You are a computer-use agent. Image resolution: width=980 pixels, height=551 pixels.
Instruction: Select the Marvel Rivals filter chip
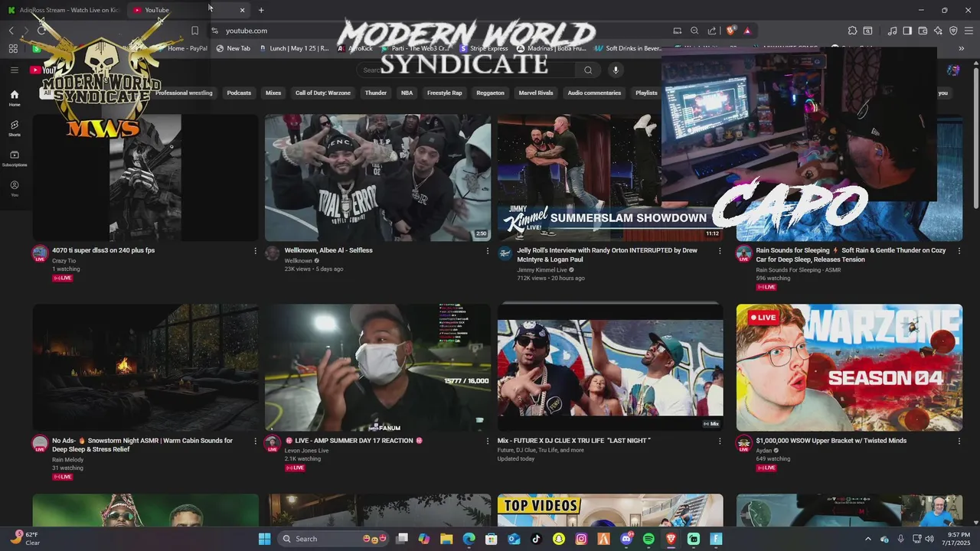[x=536, y=93]
